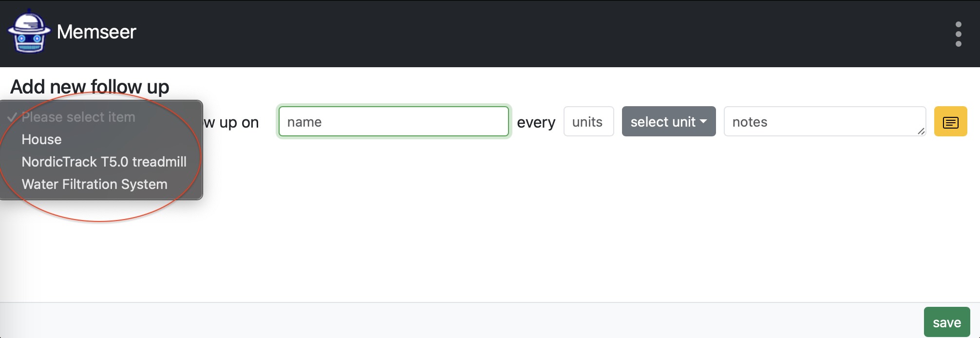Click the yellow notes icon button
Viewport: 980px width, 338px height.
point(950,122)
